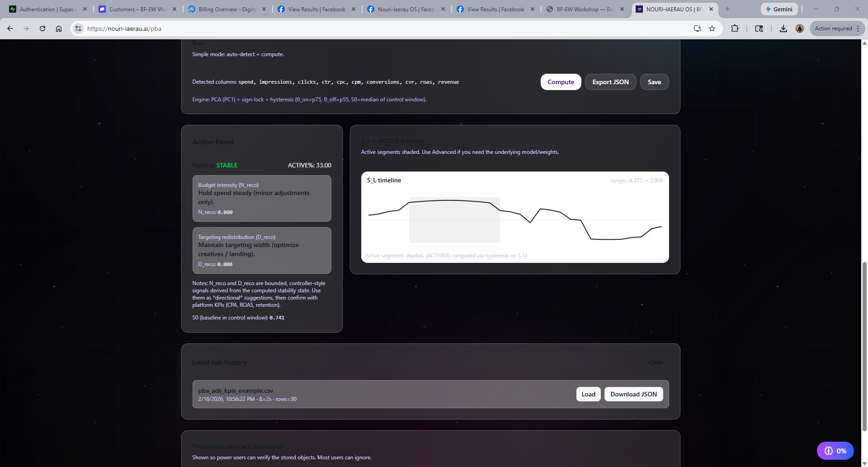Image resolution: width=868 pixels, height=467 pixels.
Task: View site information icon in address bar
Action: tap(78, 29)
